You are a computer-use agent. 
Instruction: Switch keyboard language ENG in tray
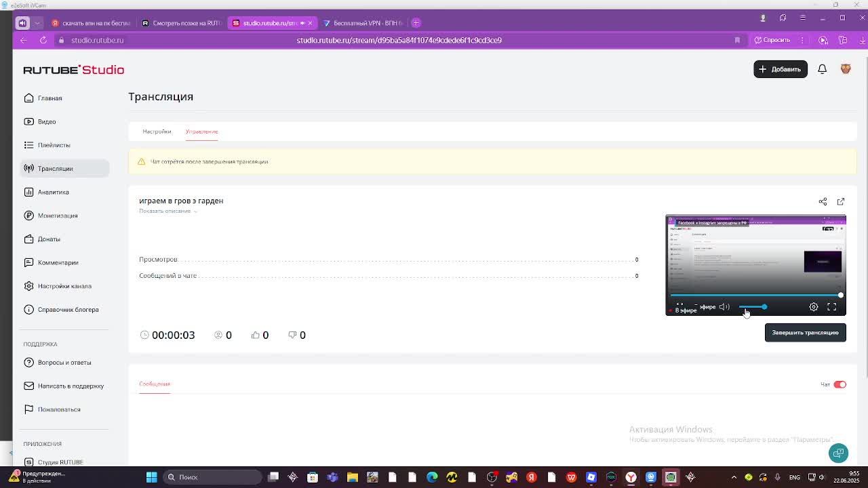click(x=794, y=477)
